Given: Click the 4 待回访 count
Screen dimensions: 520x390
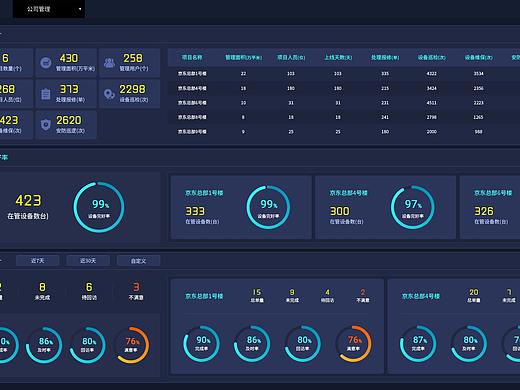Looking at the screenshot, I should click(327, 292).
